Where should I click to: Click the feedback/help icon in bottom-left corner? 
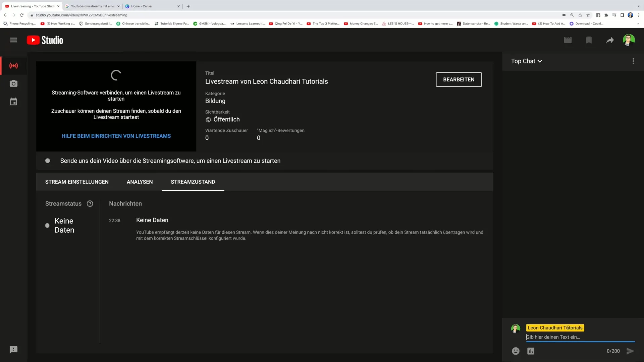[x=13, y=350]
